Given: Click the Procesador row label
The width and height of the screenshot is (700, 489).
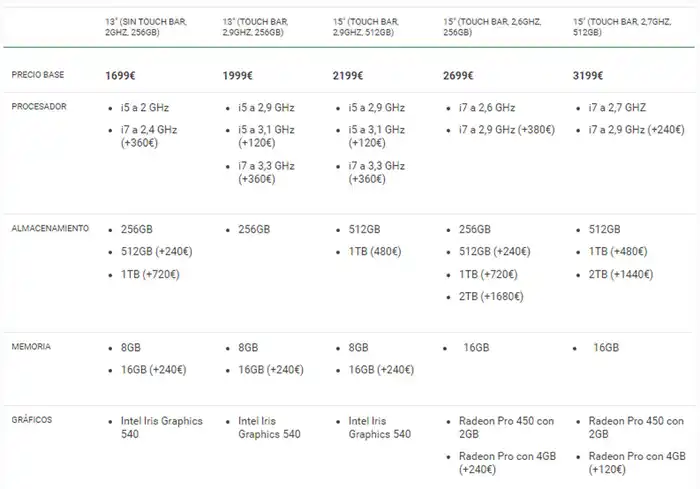Looking at the screenshot, I should tap(38, 107).
